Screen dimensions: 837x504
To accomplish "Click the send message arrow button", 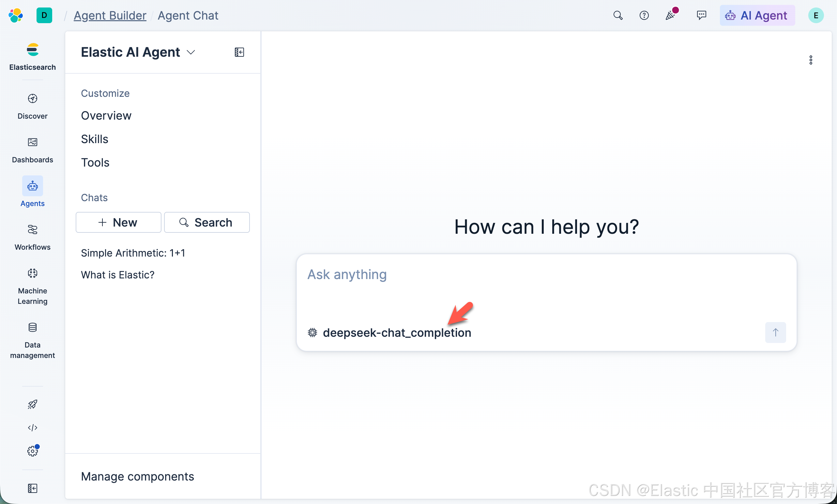I will pos(776,332).
